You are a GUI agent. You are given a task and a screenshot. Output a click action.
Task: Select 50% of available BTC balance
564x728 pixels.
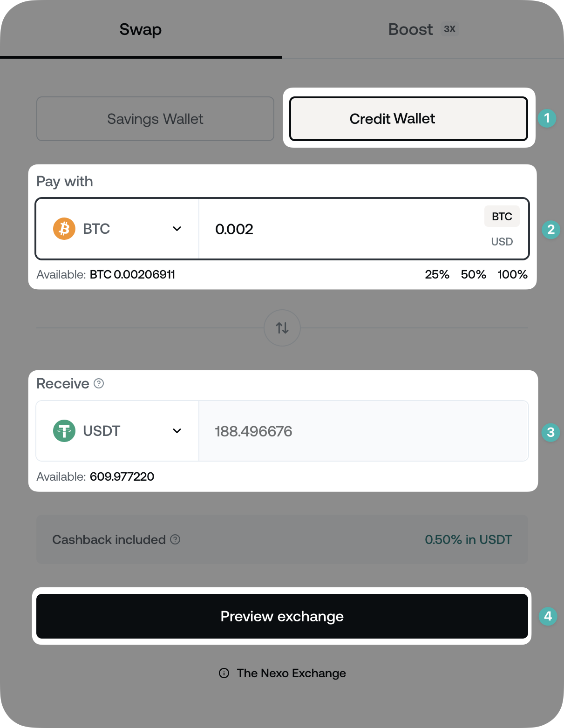click(x=474, y=274)
